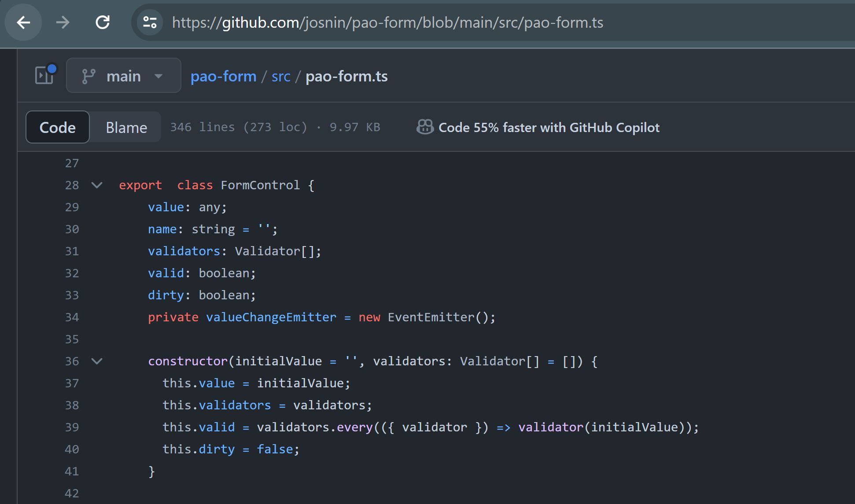Click the constructor keyword

(x=188, y=361)
